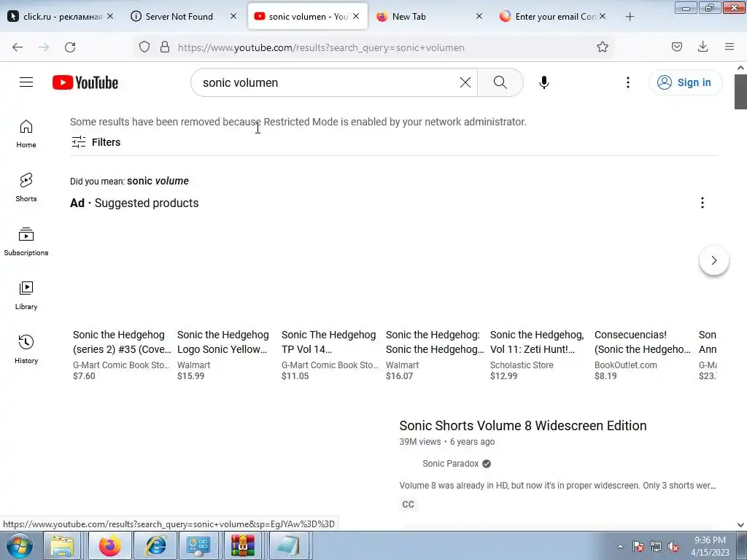The height and width of the screenshot is (560, 747).
Task: Open Subscriptions in the sidebar
Action: point(26,242)
